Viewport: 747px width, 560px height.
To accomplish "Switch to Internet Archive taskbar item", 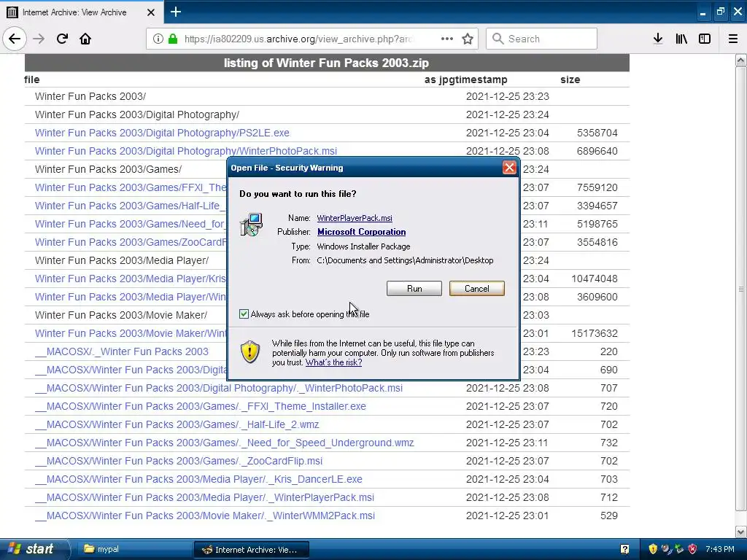I will [x=251, y=550].
